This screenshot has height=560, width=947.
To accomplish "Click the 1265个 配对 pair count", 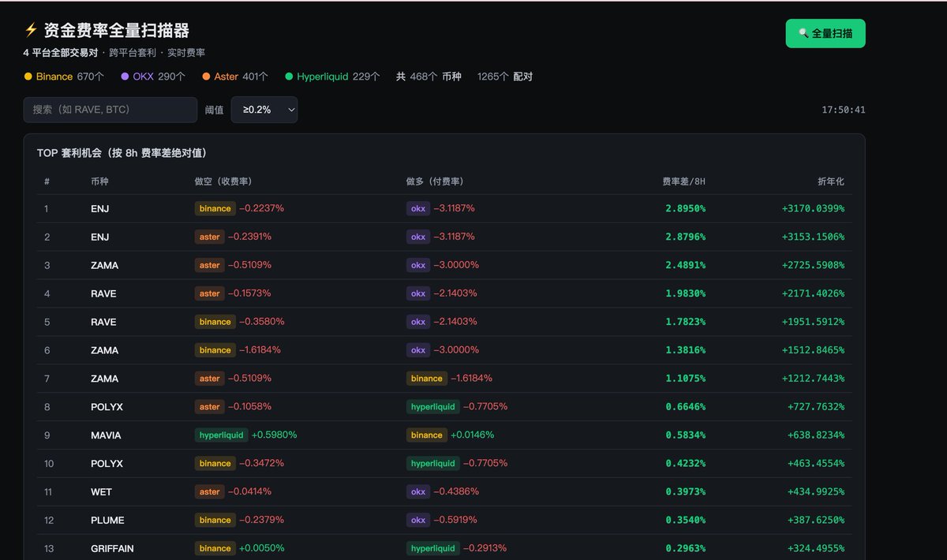I will coord(505,77).
